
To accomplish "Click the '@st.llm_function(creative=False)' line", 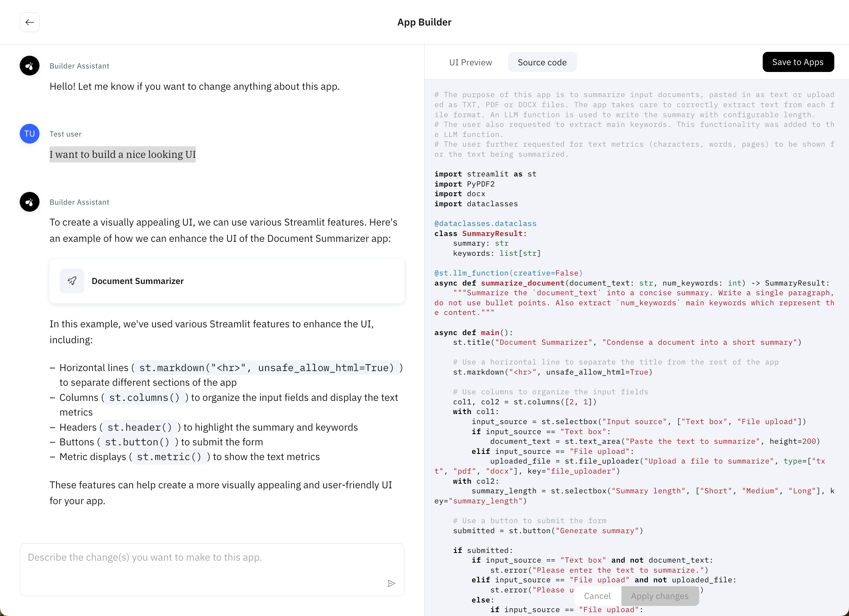I will click(508, 273).
